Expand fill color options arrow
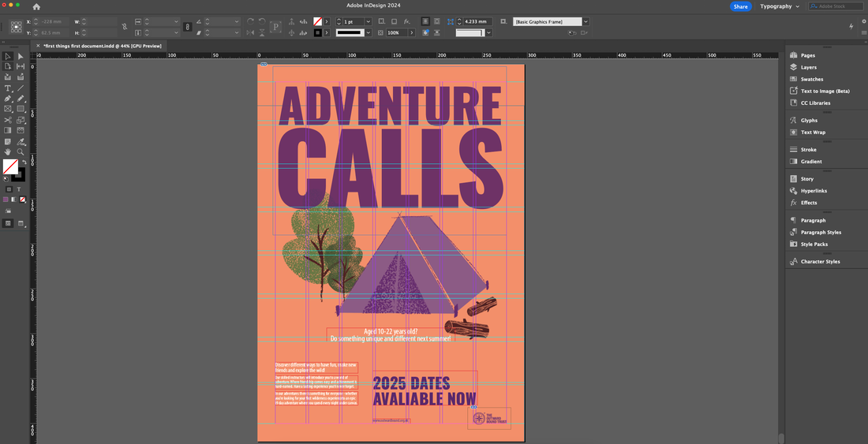 click(x=327, y=21)
